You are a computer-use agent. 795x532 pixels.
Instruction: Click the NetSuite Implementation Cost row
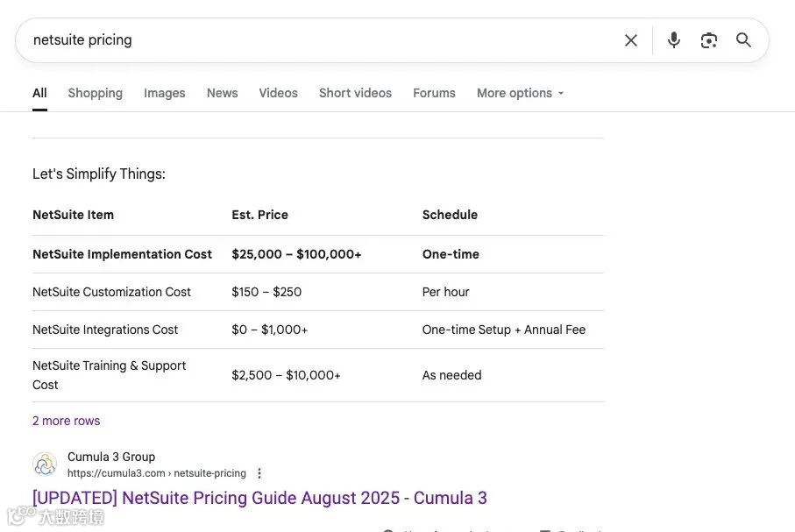tap(122, 254)
